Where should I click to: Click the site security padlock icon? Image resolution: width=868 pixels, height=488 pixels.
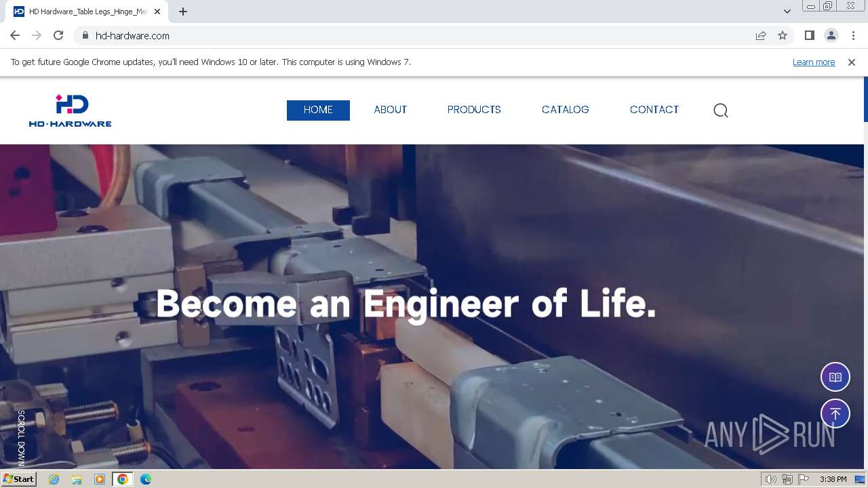click(85, 36)
